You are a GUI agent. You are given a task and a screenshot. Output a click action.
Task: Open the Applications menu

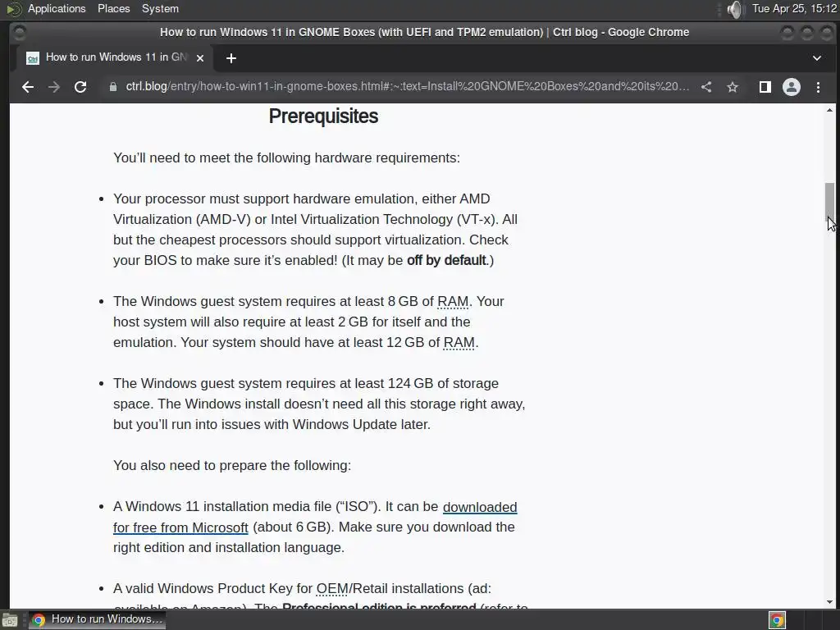pos(57,8)
